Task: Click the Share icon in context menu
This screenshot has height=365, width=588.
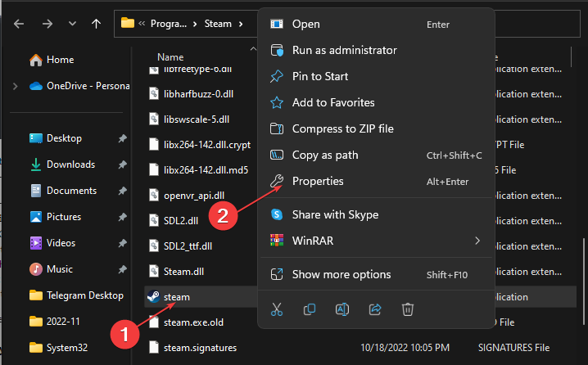Action: 375,309
